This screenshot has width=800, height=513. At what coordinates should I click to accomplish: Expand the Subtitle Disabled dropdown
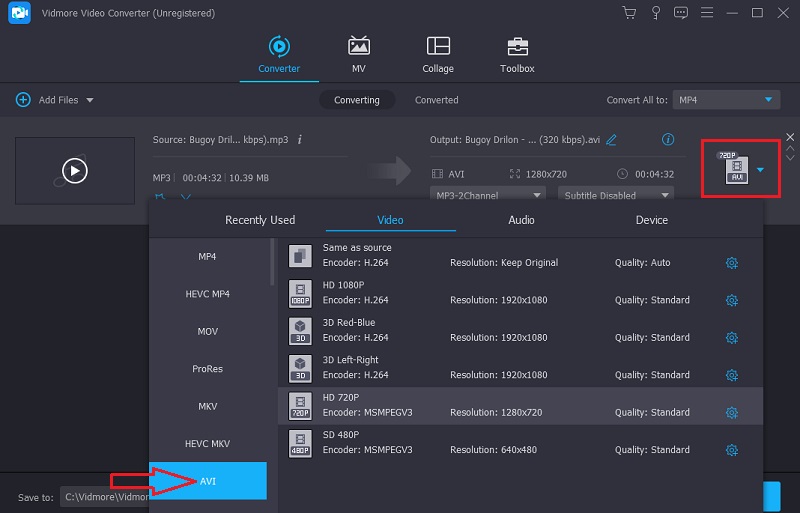coord(615,195)
